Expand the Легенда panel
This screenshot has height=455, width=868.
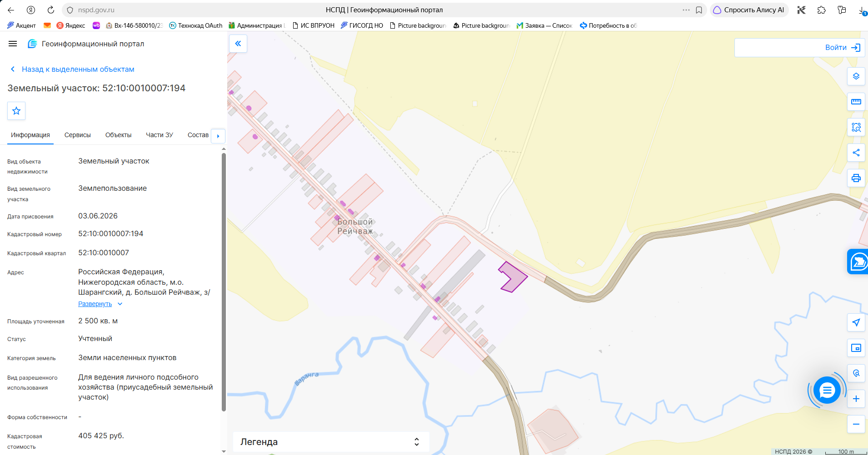coord(331,442)
